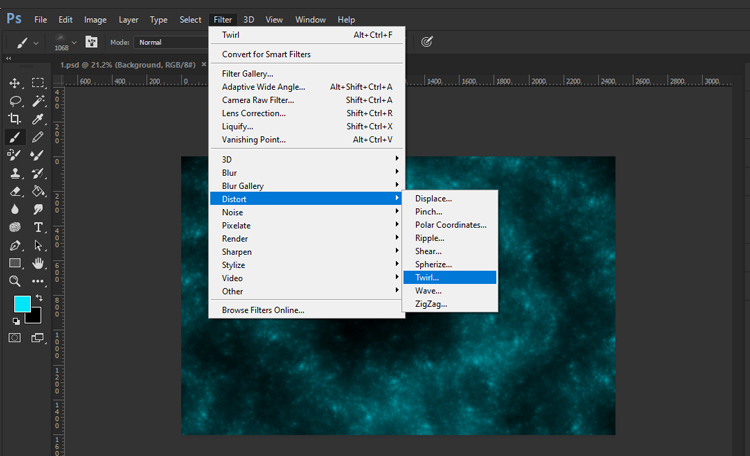The height and width of the screenshot is (456, 750).
Task: Swap foreground and background colors
Action: point(39,298)
